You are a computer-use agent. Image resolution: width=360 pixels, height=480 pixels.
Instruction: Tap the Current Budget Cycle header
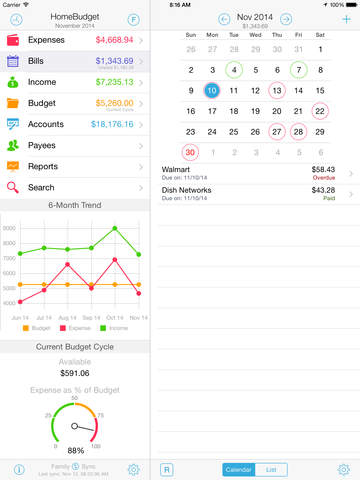coord(75,347)
